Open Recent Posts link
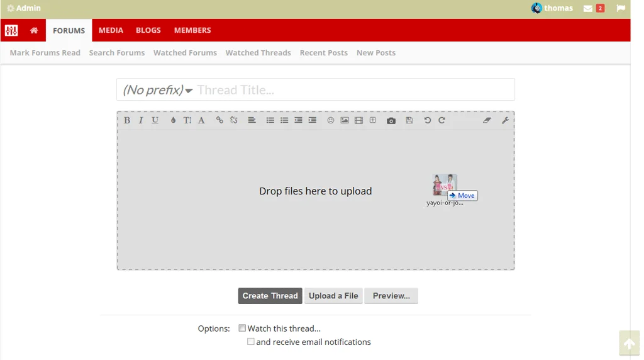 click(324, 53)
